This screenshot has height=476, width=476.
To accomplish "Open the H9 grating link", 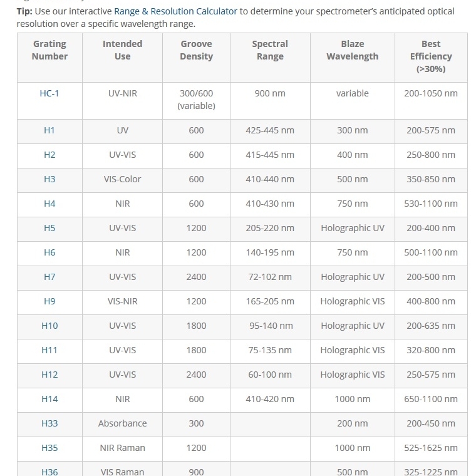I will (49, 301).
